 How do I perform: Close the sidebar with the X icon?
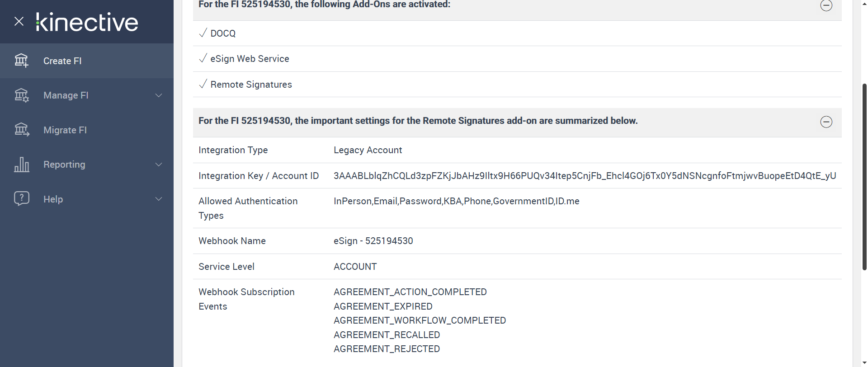19,21
